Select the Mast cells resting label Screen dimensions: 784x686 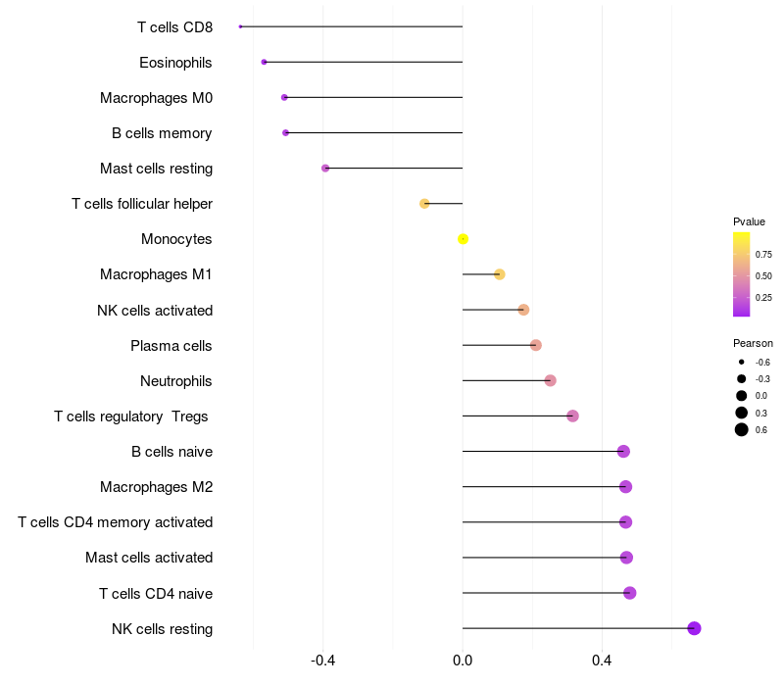pyautogui.click(x=156, y=169)
